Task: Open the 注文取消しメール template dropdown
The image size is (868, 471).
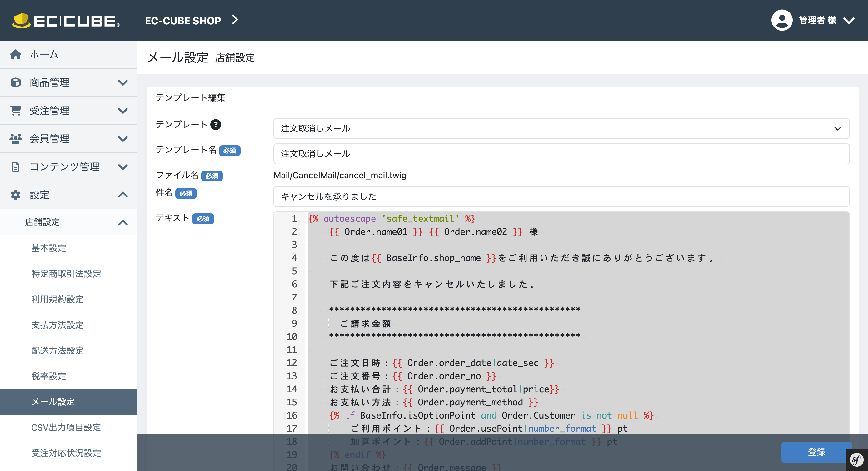Action: tap(561, 128)
